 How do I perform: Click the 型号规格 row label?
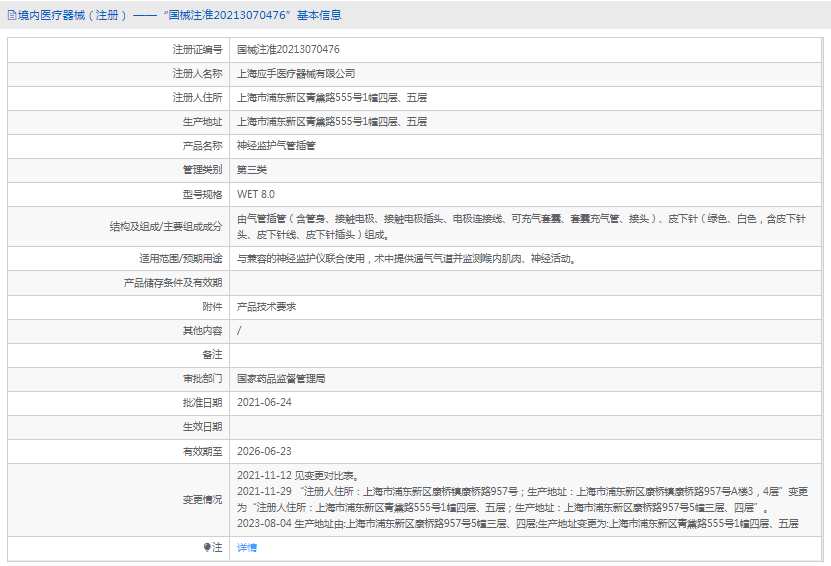[202, 194]
